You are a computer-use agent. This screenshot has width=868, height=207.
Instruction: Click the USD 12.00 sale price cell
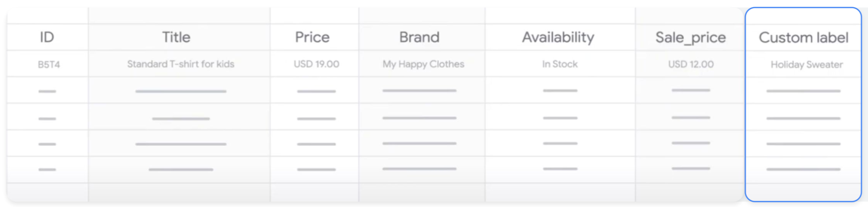(691, 64)
